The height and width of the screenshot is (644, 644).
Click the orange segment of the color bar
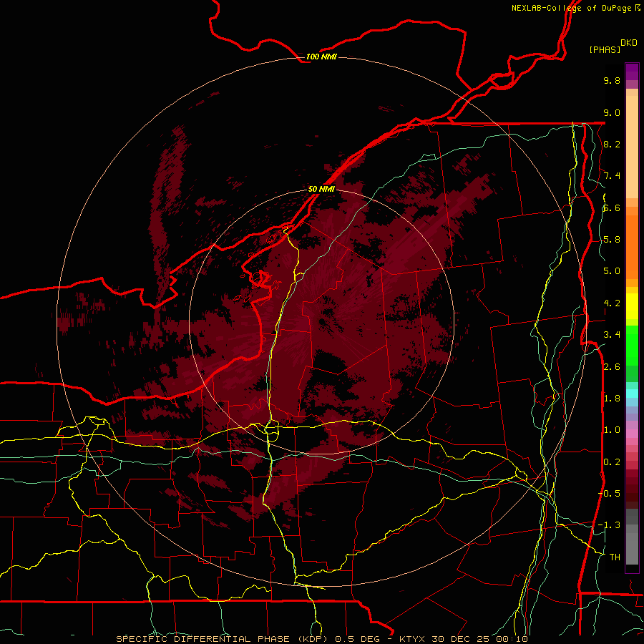(x=632, y=246)
